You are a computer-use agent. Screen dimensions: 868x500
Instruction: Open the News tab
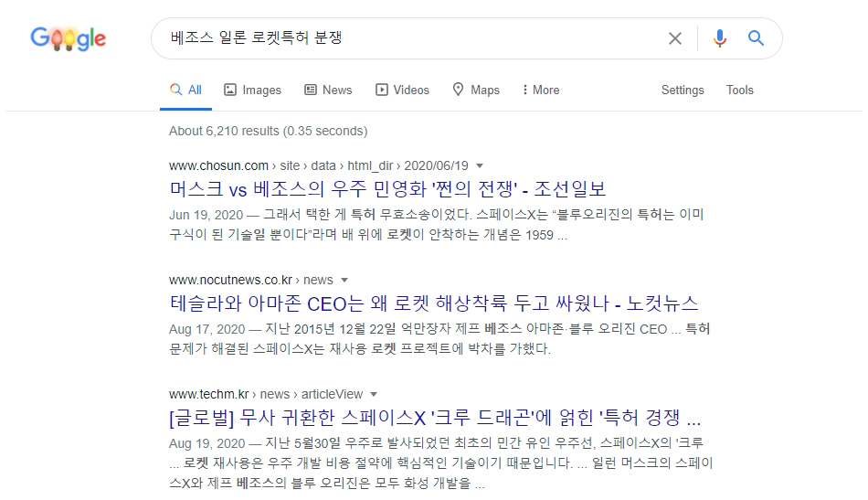click(x=328, y=90)
